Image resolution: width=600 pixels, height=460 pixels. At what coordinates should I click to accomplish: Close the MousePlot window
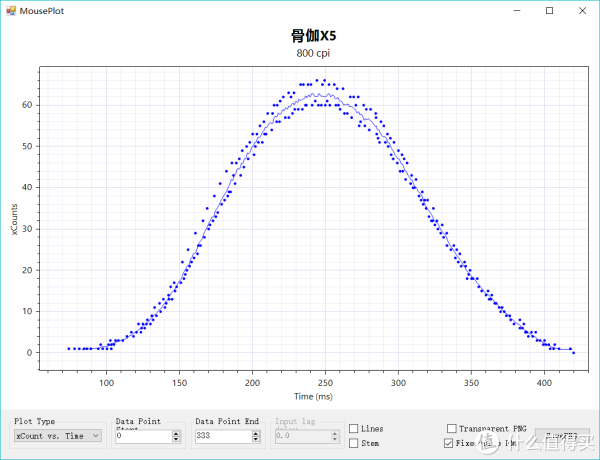click(x=582, y=11)
